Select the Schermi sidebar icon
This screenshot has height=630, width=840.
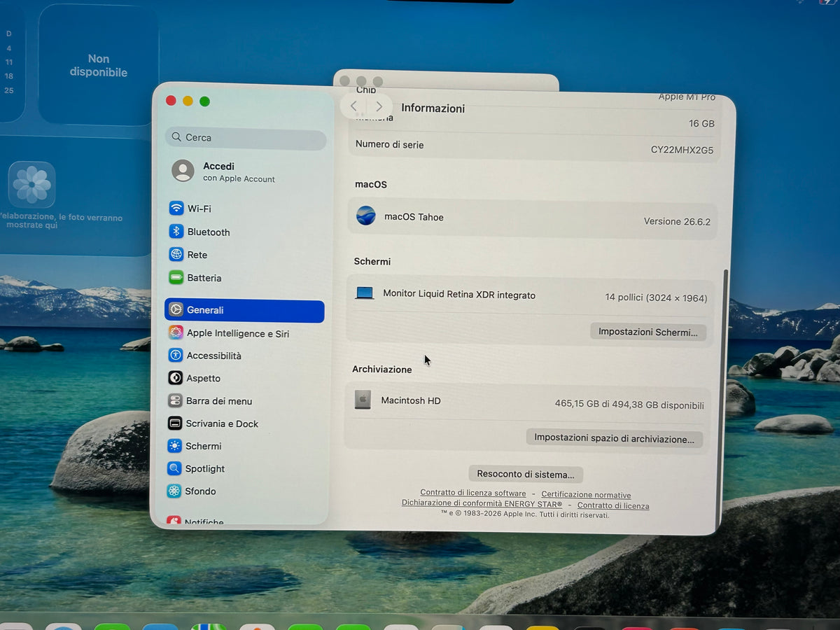click(x=174, y=446)
